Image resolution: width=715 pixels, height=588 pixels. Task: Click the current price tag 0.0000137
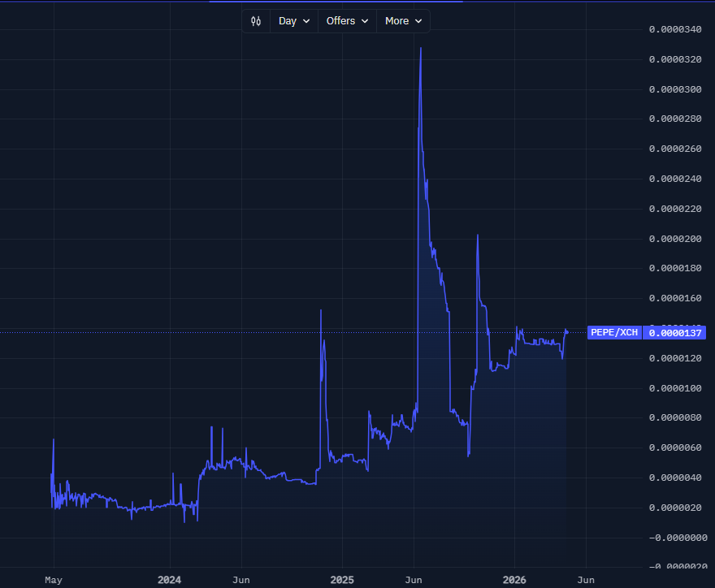click(674, 333)
